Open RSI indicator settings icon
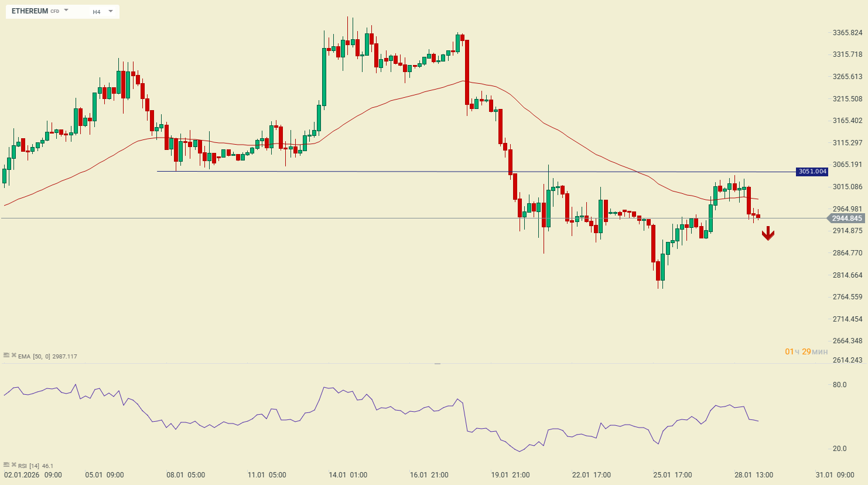Viewport: 868px width, 485px height. pos(6,464)
